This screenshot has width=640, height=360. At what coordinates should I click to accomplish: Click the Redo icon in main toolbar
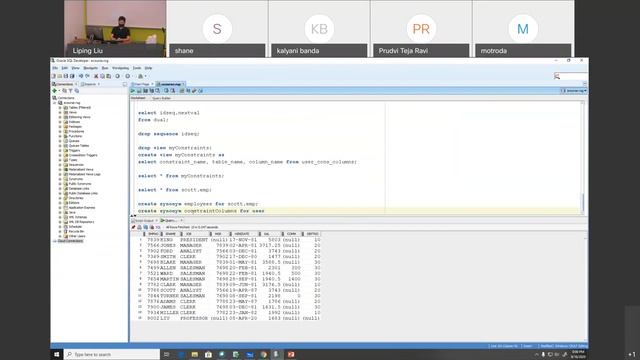pos(87,76)
